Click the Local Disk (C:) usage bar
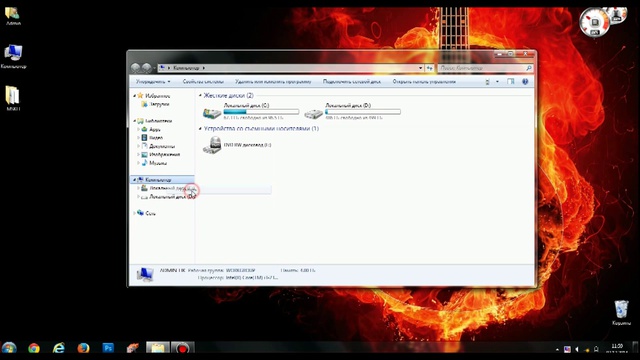This screenshot has height=360, width=640. pyautogui.click(x=261, y=112)
